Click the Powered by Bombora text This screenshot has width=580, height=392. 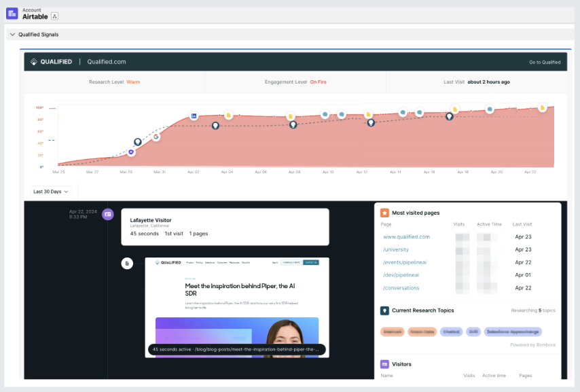pyautogui.click(x=532, y=344)
